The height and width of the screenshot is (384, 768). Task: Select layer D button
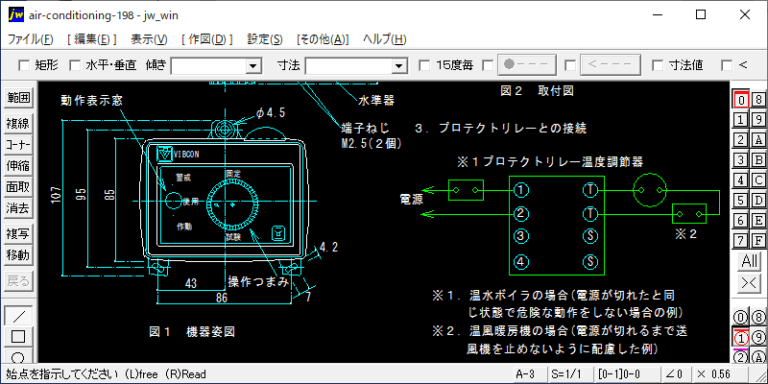(x=759, y=200)
